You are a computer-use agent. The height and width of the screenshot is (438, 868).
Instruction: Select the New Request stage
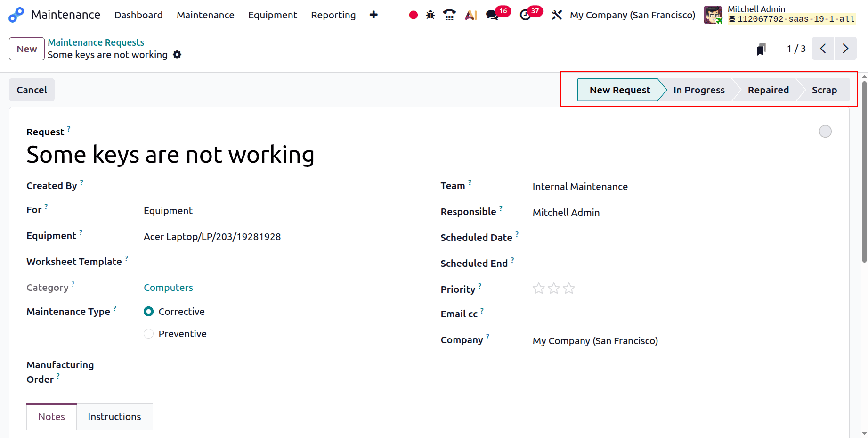(620, 90)
